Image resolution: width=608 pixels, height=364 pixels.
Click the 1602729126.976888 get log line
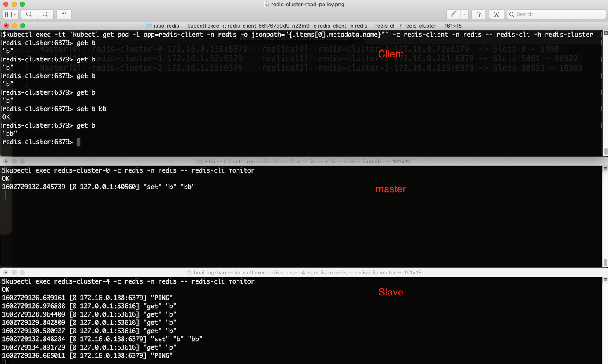tap(89, 306)
